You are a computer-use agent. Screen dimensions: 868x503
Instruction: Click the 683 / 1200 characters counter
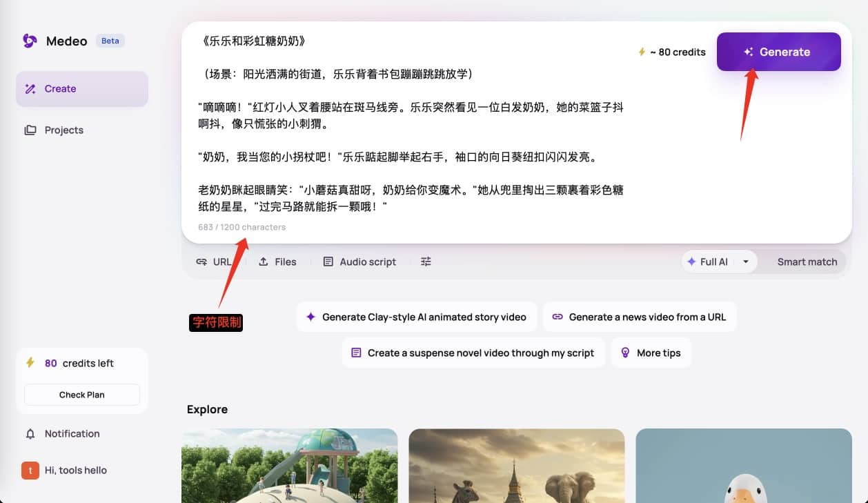[241, 227]
